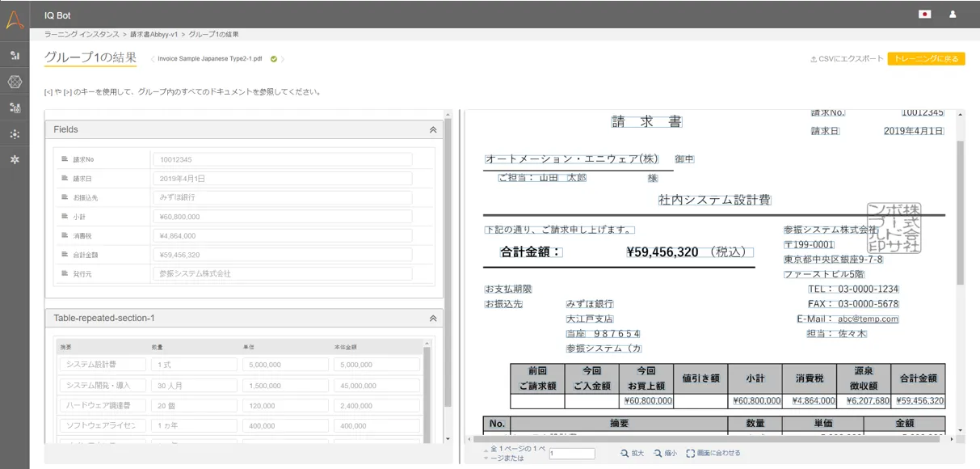980x469 pixels.
Task: Open the user profile icon
Action: [953, 15]
